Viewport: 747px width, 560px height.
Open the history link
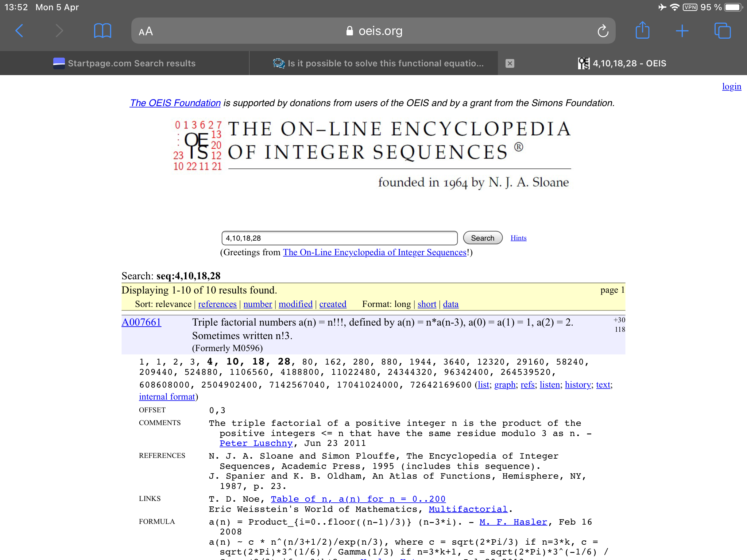click(578, 385)
